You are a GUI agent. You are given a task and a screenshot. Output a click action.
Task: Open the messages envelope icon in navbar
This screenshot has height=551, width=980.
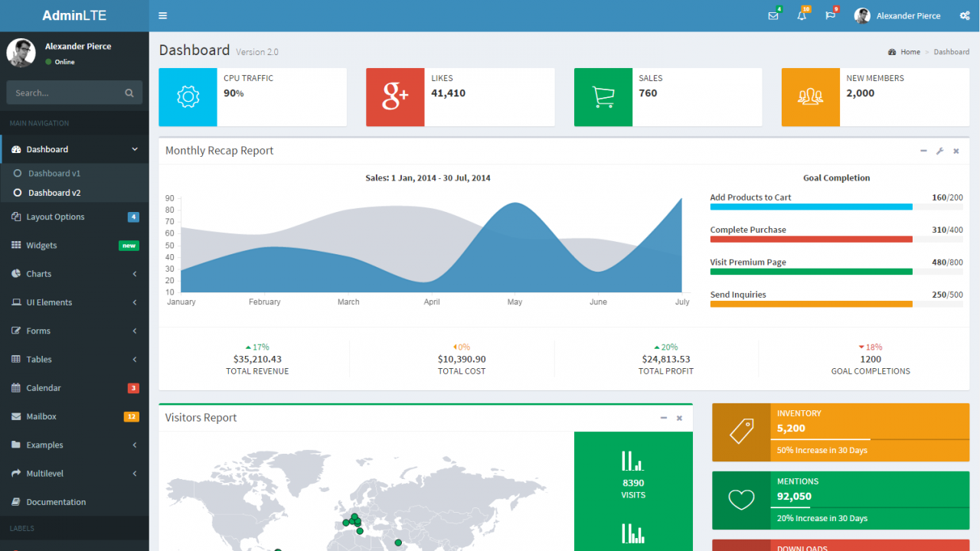click(x=773, y=15)
